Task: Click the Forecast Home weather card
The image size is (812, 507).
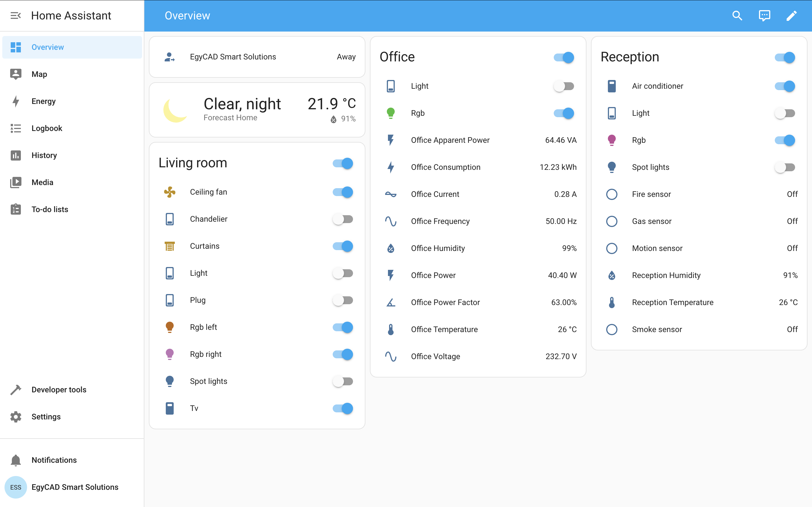Action: [x=257, y=110]
